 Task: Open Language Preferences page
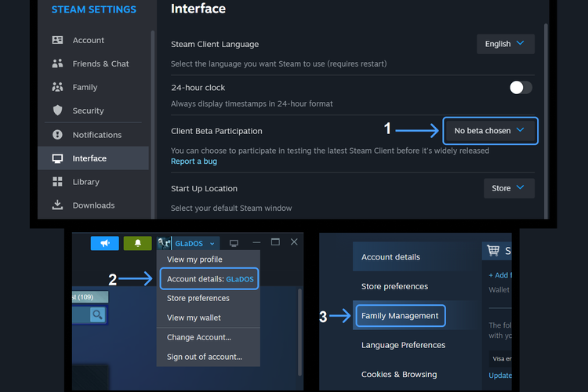tap(416, 345)
